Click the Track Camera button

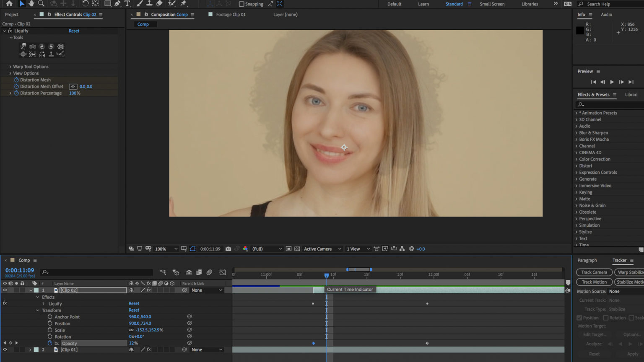tap(594, 272)
